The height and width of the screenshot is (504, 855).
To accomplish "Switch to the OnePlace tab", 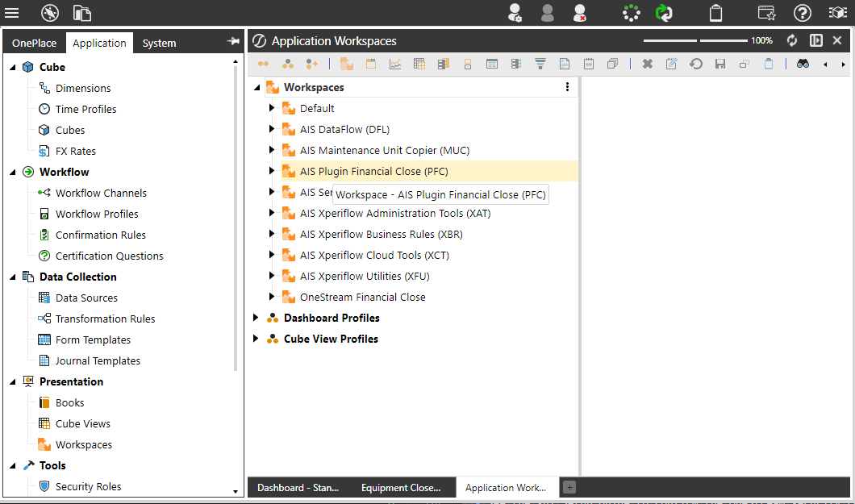I will (35, 43).
